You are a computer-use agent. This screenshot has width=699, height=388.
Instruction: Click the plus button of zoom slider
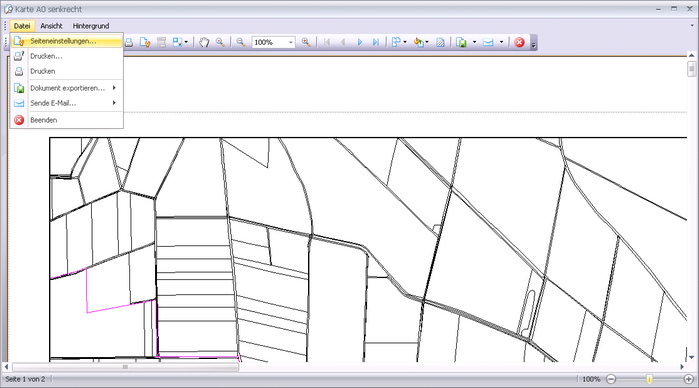[x=689, y=379]
